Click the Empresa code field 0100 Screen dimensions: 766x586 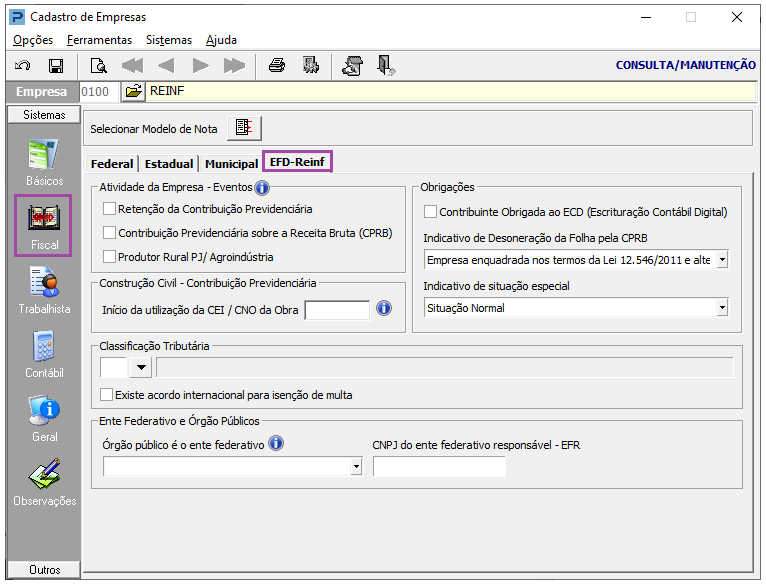[x=99, y=91]
